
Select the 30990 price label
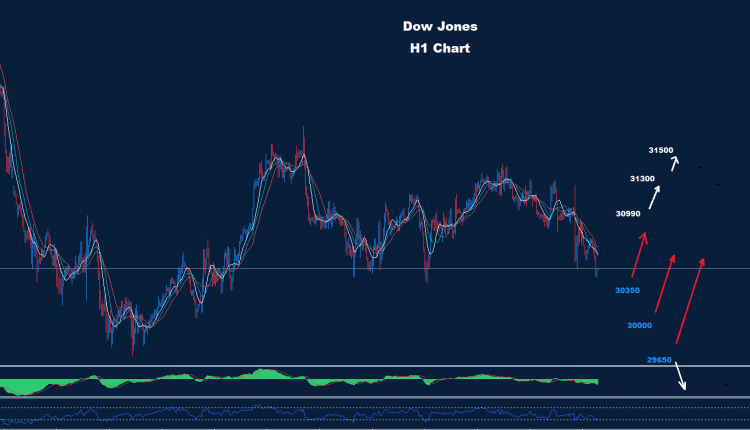tap(628, 214)
